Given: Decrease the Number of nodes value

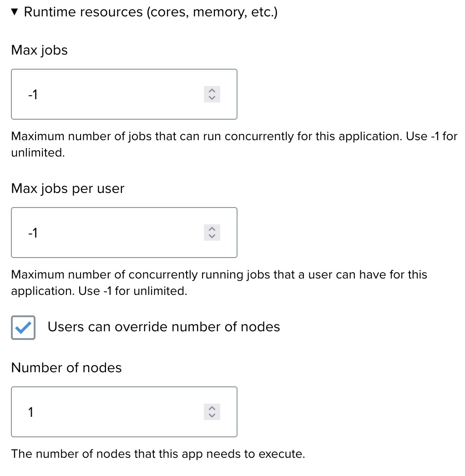Looking at the screenshot, I should tap(212, 415).
